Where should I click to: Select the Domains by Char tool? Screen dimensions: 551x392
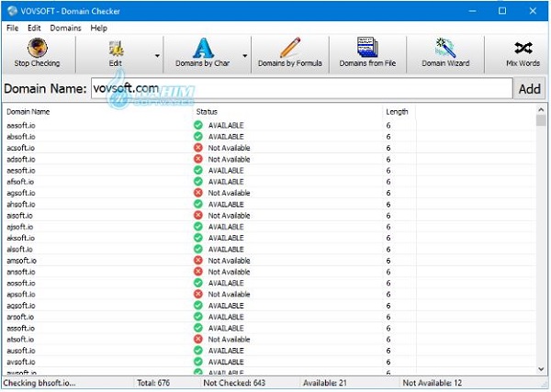click(203, 54)
